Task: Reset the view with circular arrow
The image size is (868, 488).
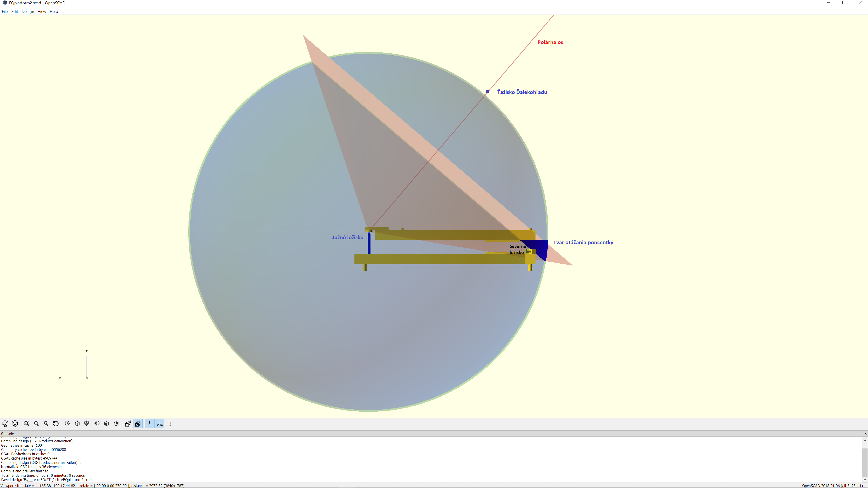Action: click(56, 424)
